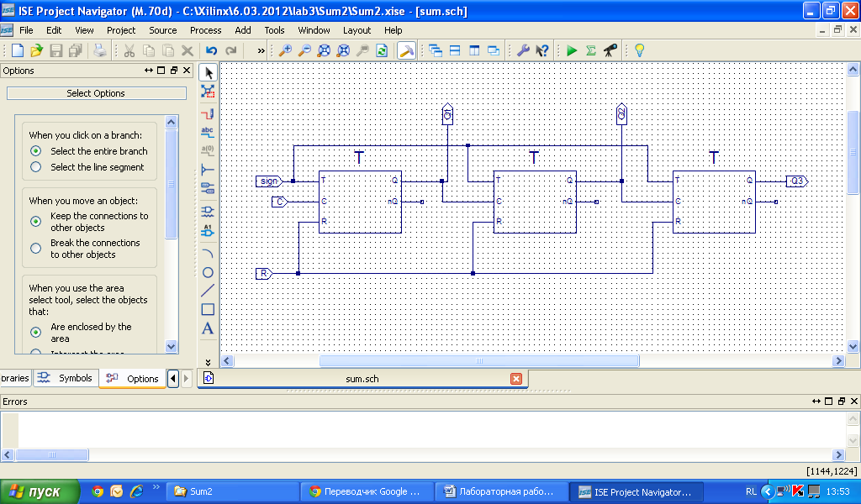
Task: Maximize the Errors panel
Action: (x=828, y=402)
